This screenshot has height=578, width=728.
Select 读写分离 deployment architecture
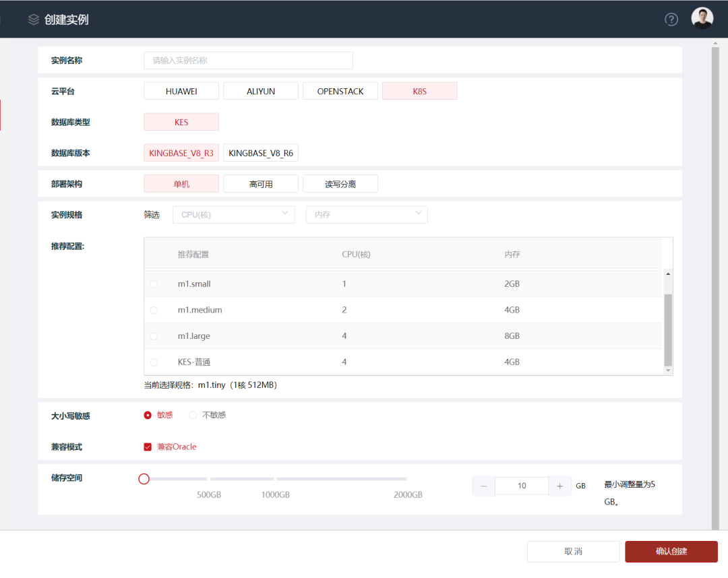tap(340, 184)
